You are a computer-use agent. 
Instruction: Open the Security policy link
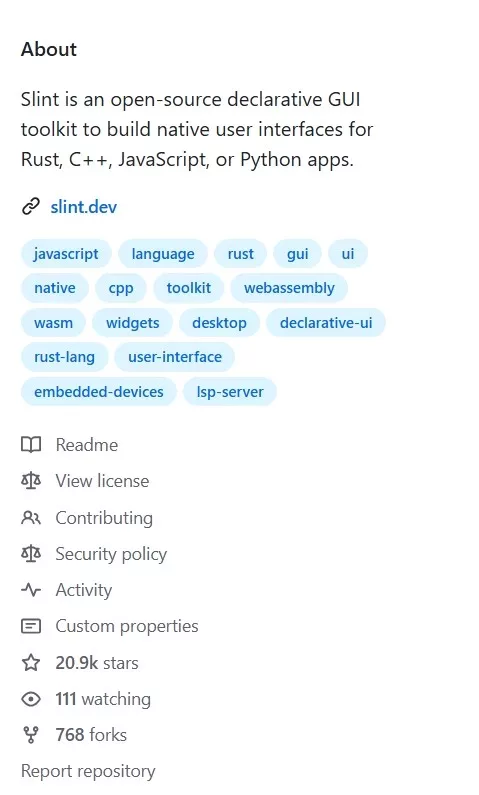tap(111, 554)
